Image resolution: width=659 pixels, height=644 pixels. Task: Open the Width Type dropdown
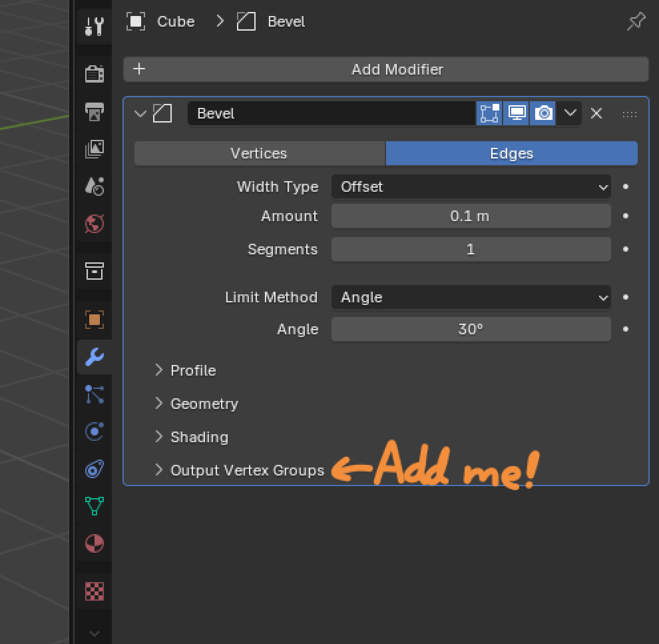tap(471, 186)
